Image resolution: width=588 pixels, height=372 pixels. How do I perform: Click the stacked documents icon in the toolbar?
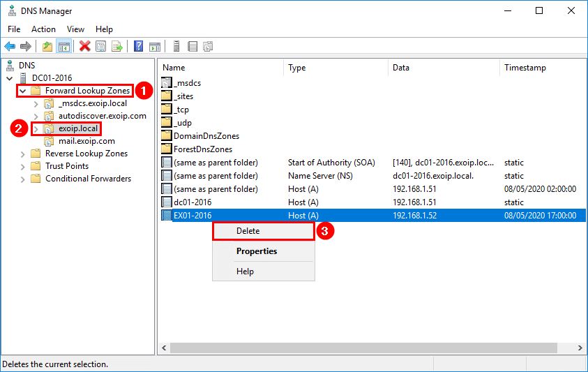(208, 47)
